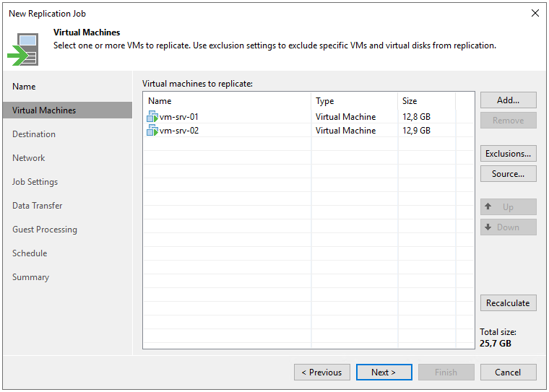Open the Guest Processing step
Image resolution: width=549 pixels, height=392 pixels.
click(x=45, y=230)
